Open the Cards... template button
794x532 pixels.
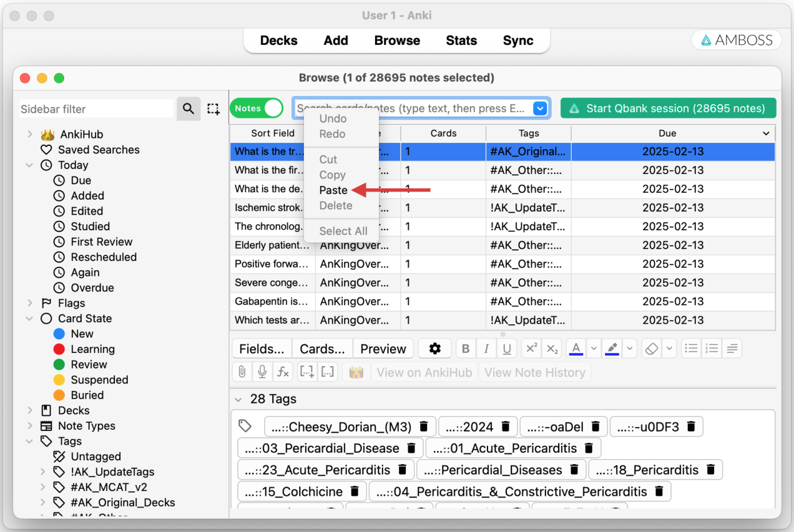tap(322, 349)
